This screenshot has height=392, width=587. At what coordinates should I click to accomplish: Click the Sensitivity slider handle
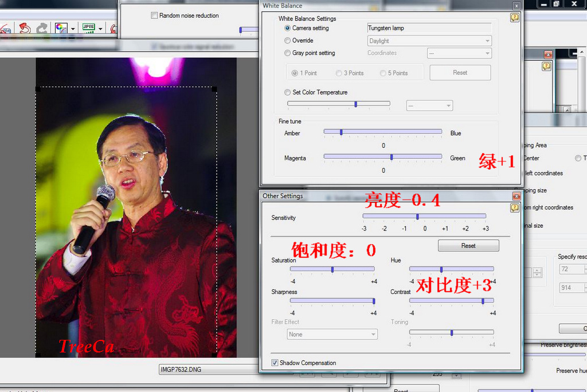coord(417,216)
